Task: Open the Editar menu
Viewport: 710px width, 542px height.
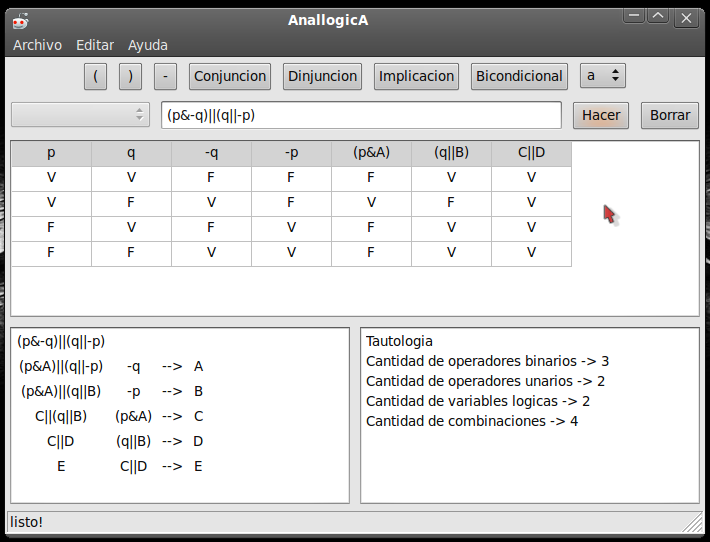Action: (x=95, y=45)
